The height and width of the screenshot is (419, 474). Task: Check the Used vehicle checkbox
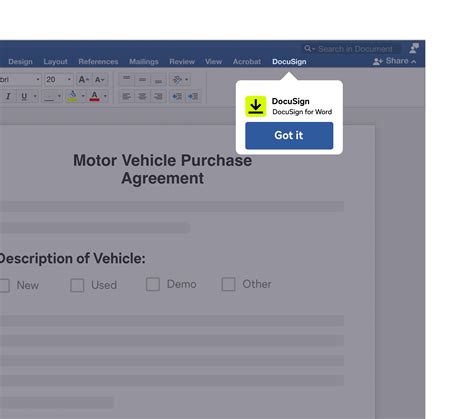point(77,285)
